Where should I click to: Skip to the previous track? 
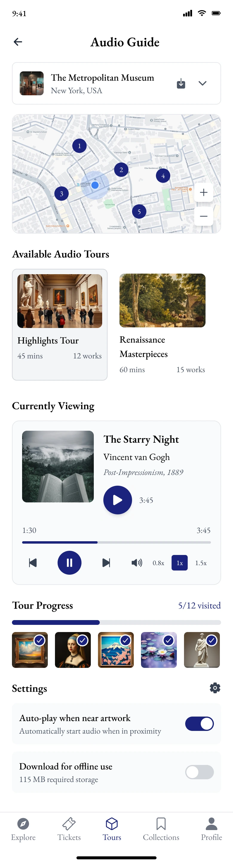(x=33, y=562)
